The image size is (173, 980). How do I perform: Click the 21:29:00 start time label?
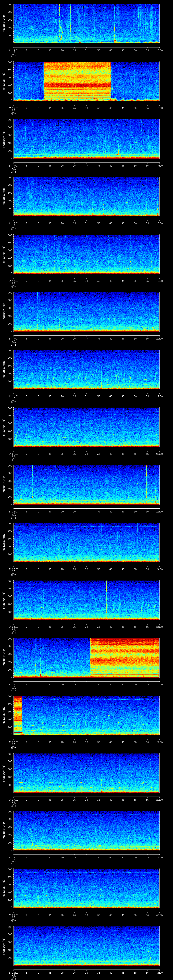pos(13,915)
